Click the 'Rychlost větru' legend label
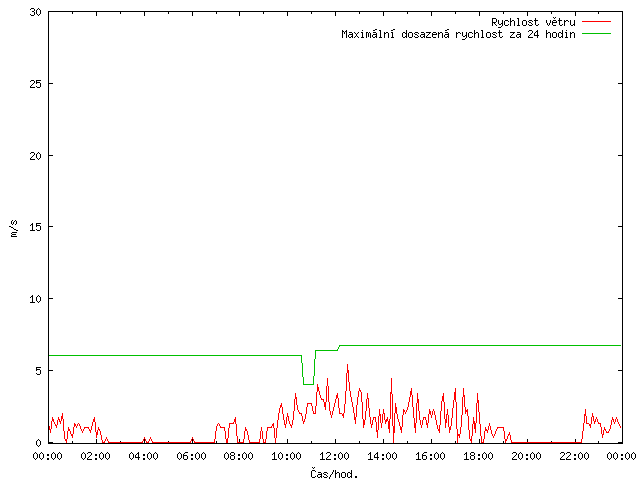640x480 pixels. (x=533, y=22)
